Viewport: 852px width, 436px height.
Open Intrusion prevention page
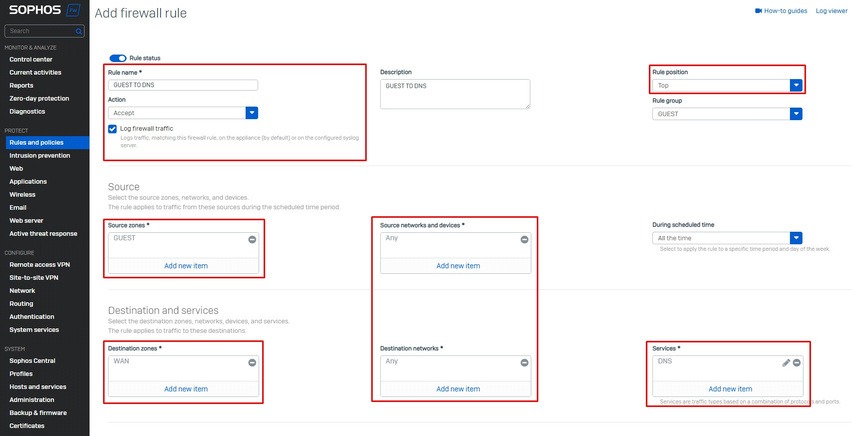pos(40,155)
